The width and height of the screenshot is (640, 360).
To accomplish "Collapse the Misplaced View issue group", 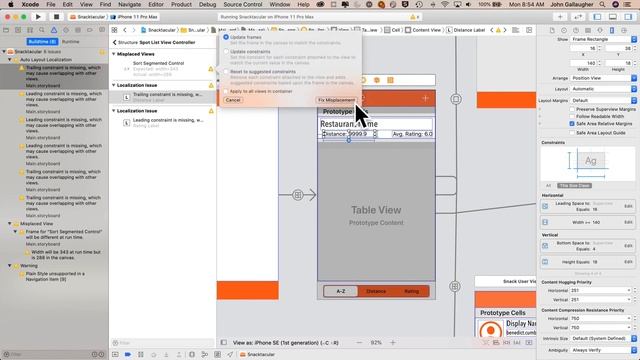I will 10,224.
